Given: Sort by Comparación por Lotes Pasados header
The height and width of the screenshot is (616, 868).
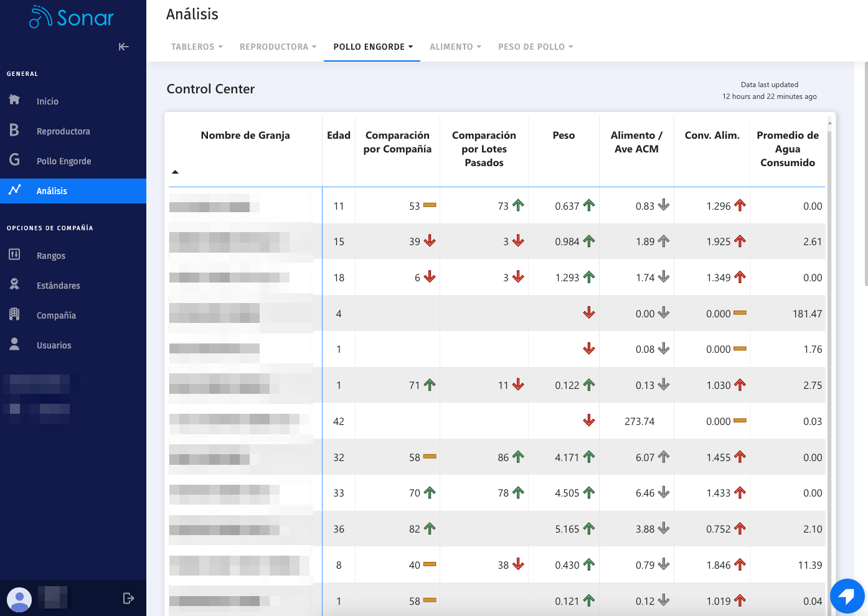Looking at the screenshot, I should coord(484,149).
